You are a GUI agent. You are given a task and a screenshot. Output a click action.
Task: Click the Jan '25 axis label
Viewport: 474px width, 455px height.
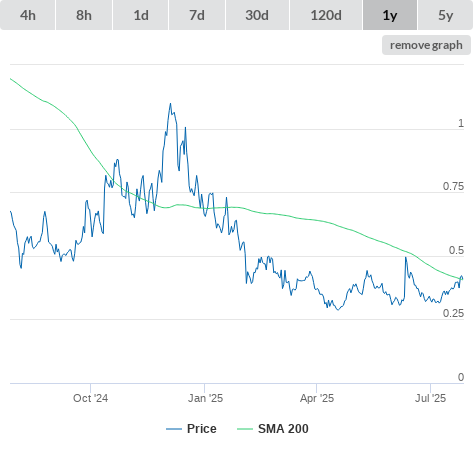point(205,398)
